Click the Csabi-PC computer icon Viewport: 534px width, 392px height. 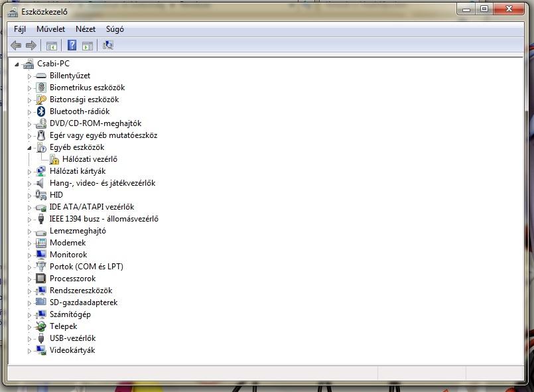29,64
